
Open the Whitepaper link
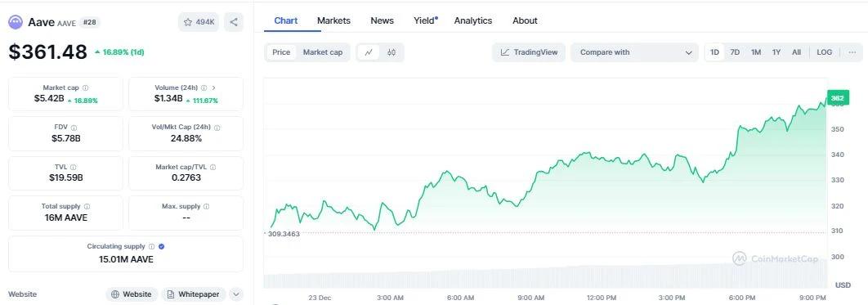point(194,294)
